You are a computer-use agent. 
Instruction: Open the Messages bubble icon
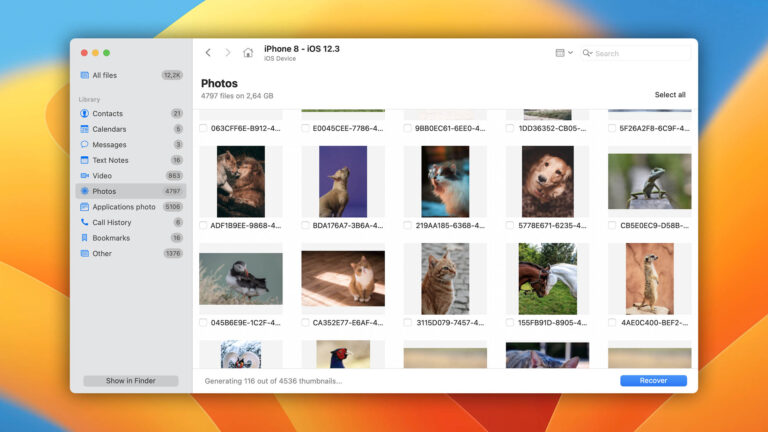coord(84,144)
